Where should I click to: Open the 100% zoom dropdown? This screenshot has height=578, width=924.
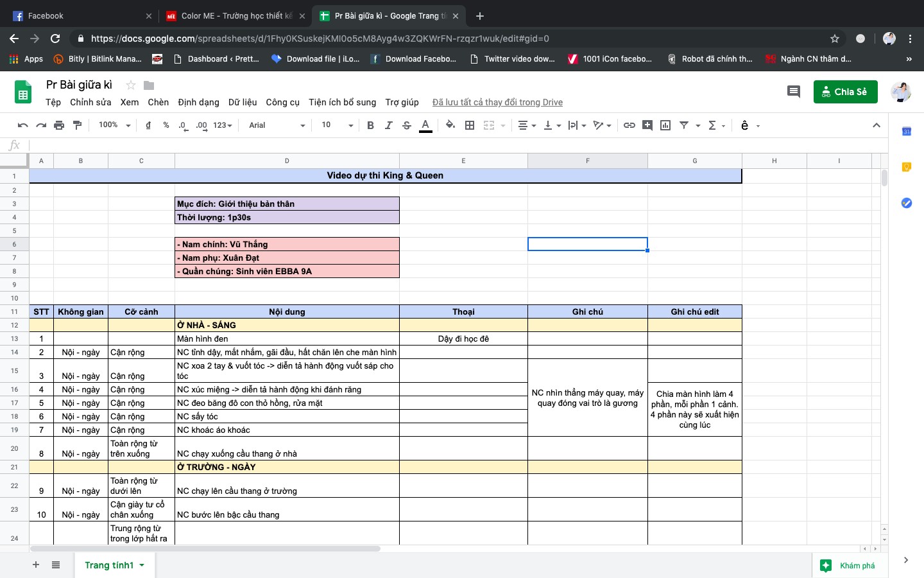tap(114, 125)
